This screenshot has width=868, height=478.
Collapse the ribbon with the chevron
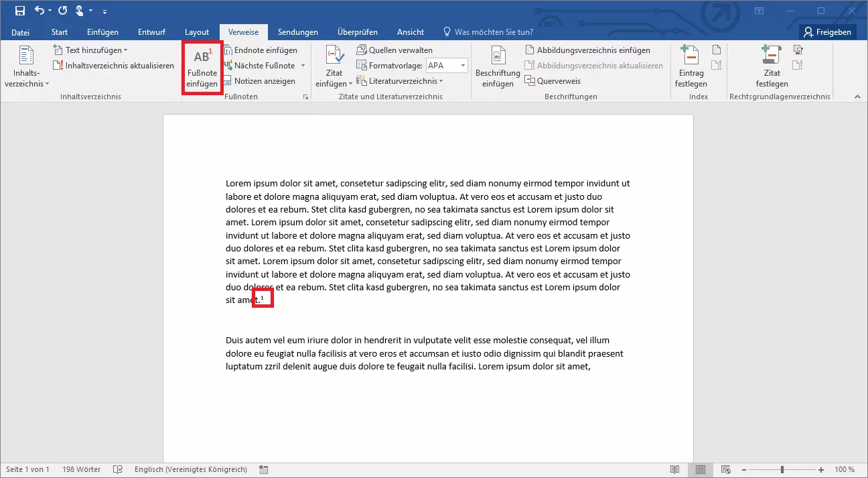(857, 97)
